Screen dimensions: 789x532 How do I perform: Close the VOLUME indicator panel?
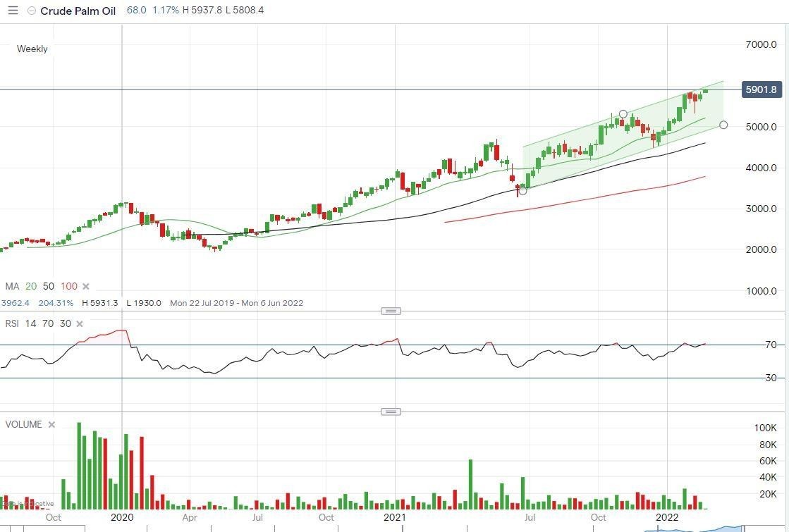51,424
